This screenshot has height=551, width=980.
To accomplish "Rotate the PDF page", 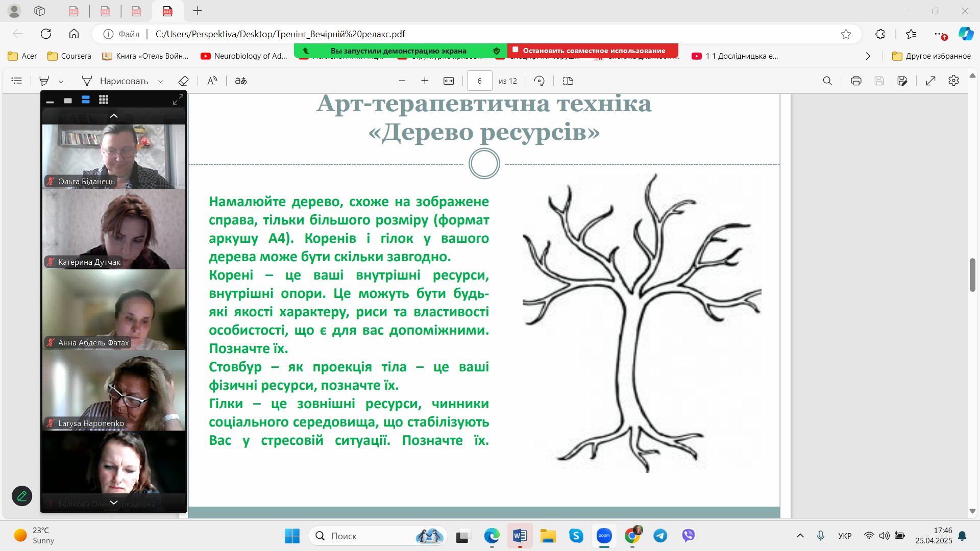I will pyautogui.click(x=539, y=81).
